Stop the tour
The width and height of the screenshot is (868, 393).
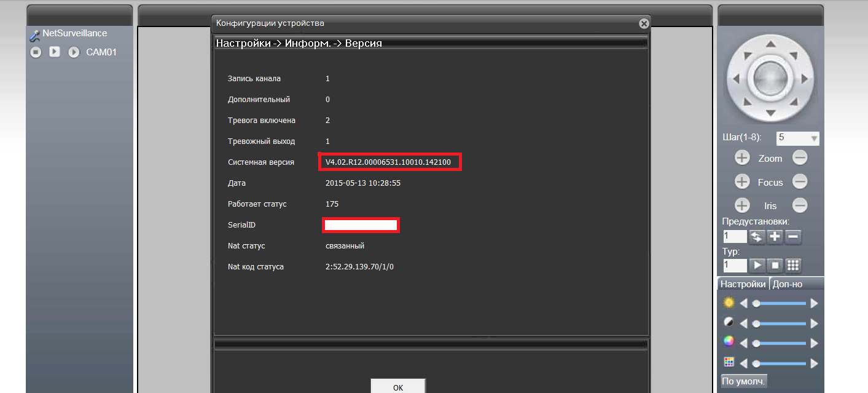[775, 265]
